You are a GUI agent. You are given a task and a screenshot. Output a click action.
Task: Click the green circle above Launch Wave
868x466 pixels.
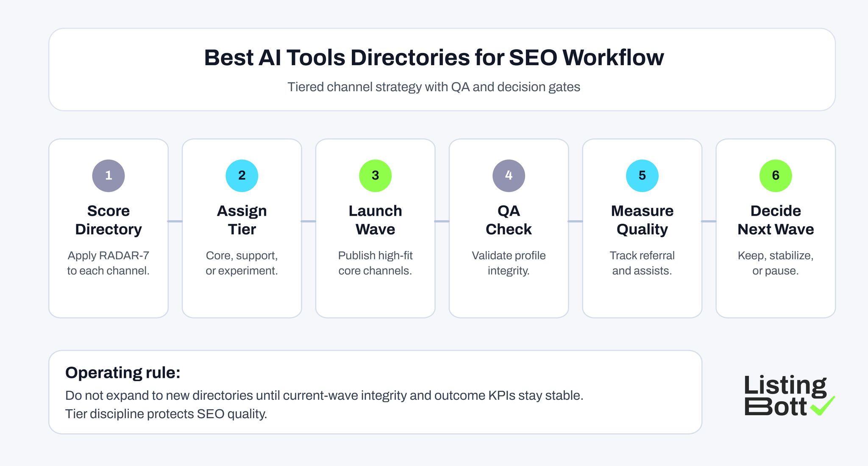coord(375,175)
